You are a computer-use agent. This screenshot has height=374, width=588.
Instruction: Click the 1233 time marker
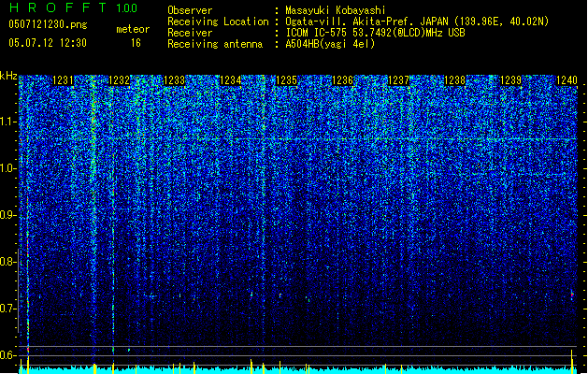(x=175, y=80)
